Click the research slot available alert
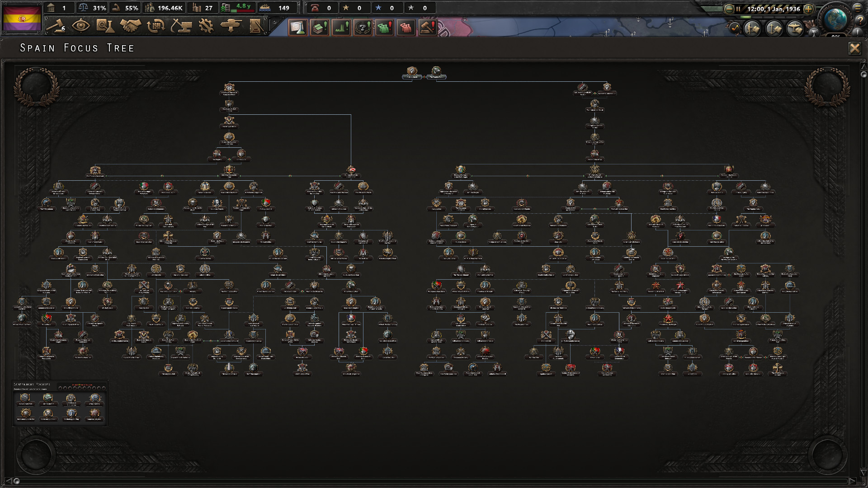 coord(298,28)
